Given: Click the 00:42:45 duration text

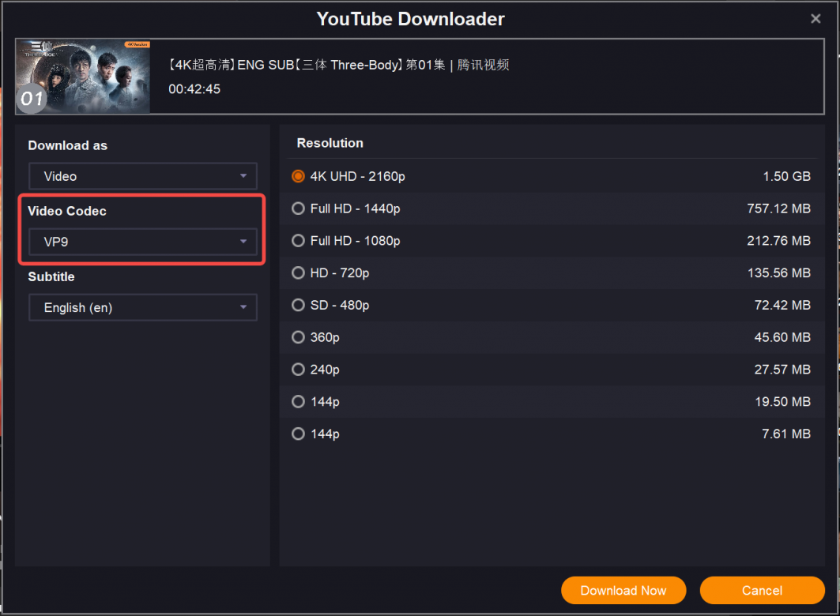Looking at the screenshot, I should (x=194, y=88).
